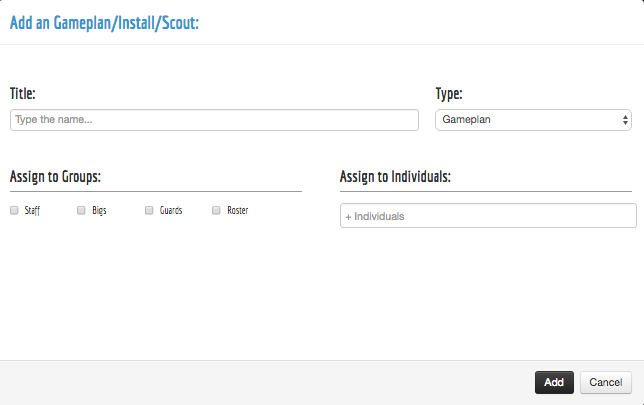
Task: Click the Guards label text
Action: pyautogui.click(x=171, y=211)
